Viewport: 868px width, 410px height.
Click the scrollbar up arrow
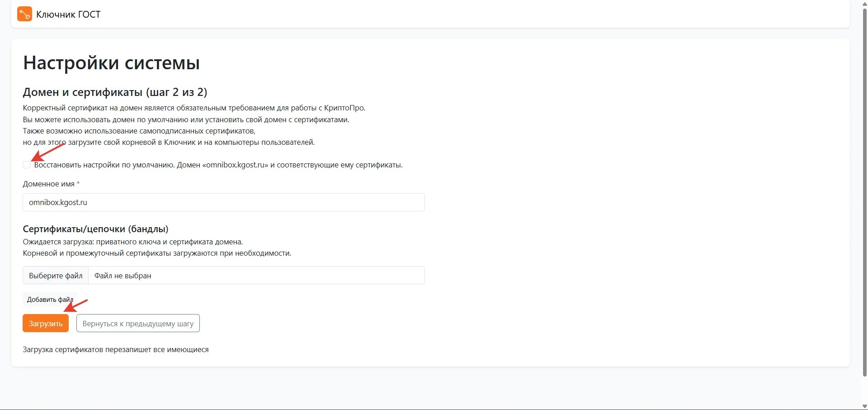click(x=864, y=4)
